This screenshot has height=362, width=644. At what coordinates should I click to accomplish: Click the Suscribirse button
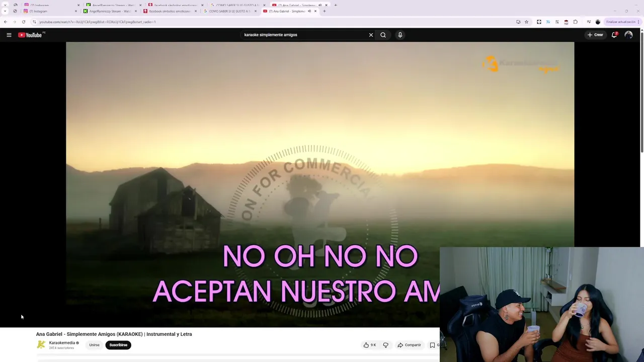118,345
